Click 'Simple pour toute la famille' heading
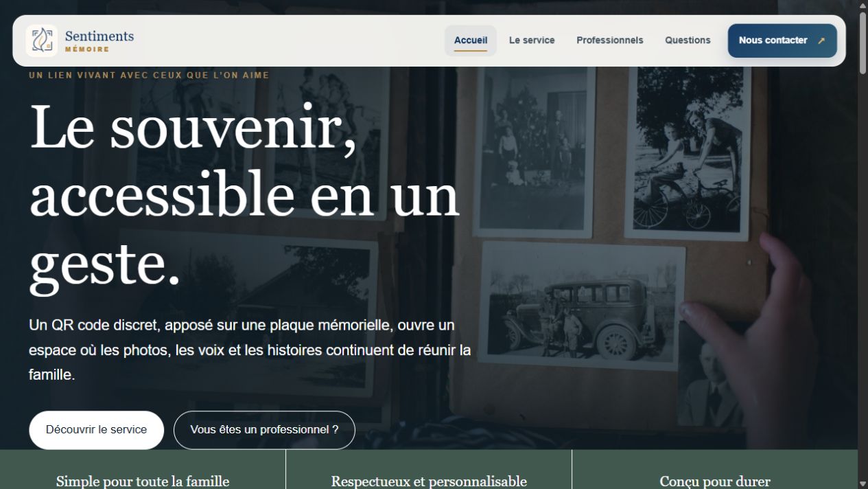The height and width of the screenshot is (489, 868). [143, 481]
